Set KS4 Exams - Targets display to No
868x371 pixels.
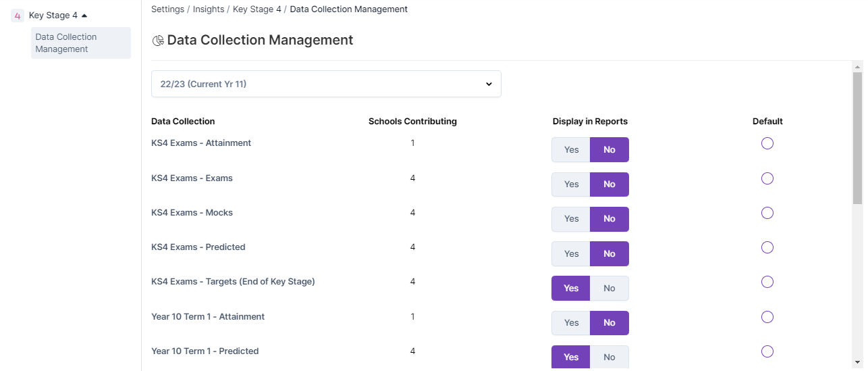click(x=609, y=289)
